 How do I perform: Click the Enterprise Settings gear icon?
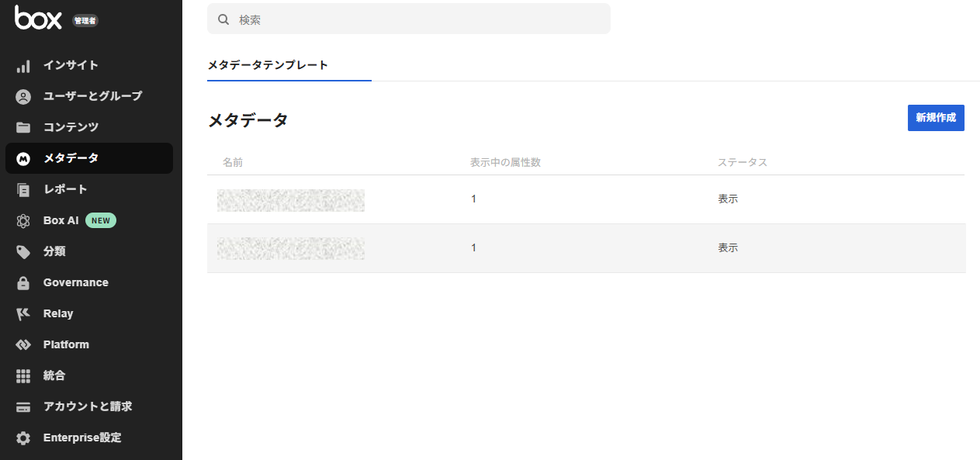pyautogui.click(x=23, y=438)
